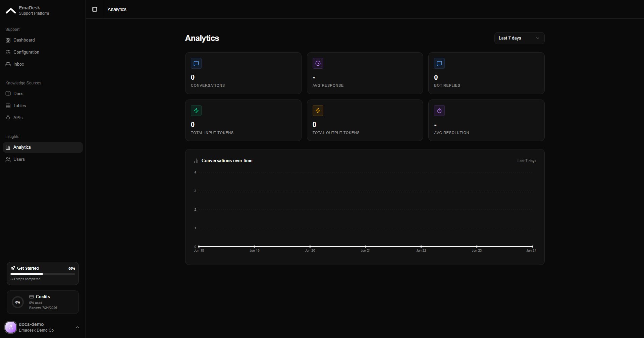Click the 0% credits usage ring
The height and width of the screenshot is (338, 644).
coord(18,302)
